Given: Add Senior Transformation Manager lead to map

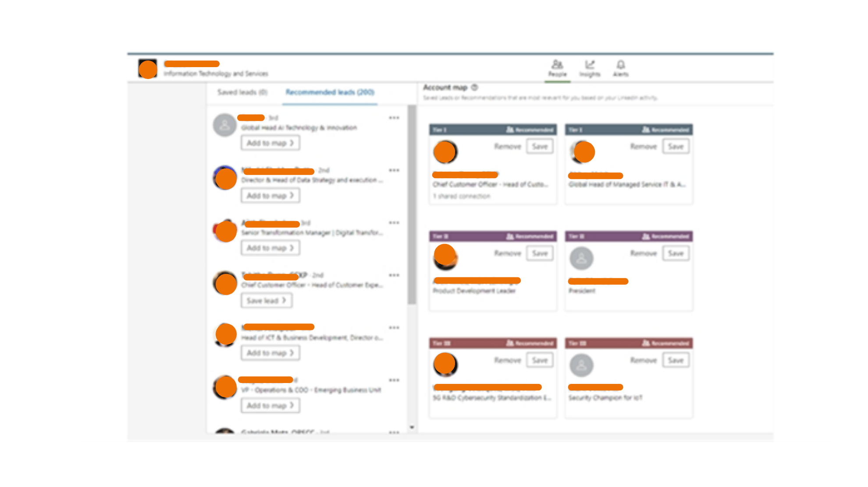Looking at the screenshot, I should click(x=270, y=248).
